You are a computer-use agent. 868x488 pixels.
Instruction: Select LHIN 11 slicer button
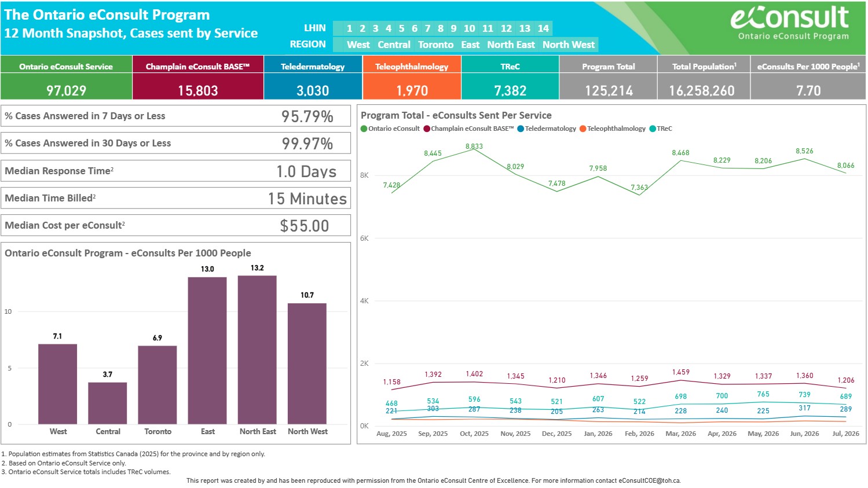(488, 28)
